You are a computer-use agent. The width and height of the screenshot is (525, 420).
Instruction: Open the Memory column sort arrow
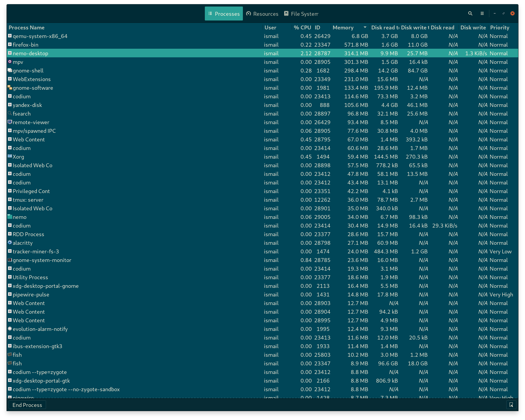pyautogui.click(x=365, y=27)
